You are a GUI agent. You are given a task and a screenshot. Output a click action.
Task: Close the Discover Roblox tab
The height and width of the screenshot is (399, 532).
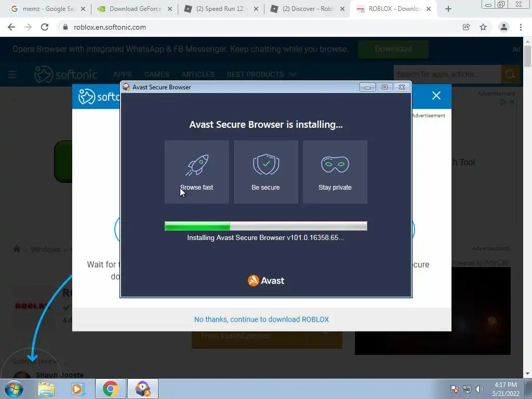pos(342,9)
